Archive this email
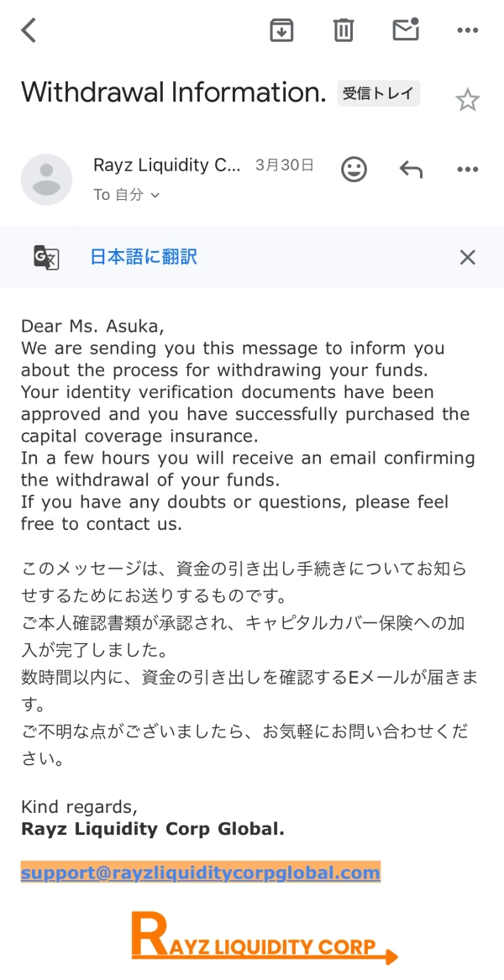The image size is (504, 980). [x=281, y=30]
